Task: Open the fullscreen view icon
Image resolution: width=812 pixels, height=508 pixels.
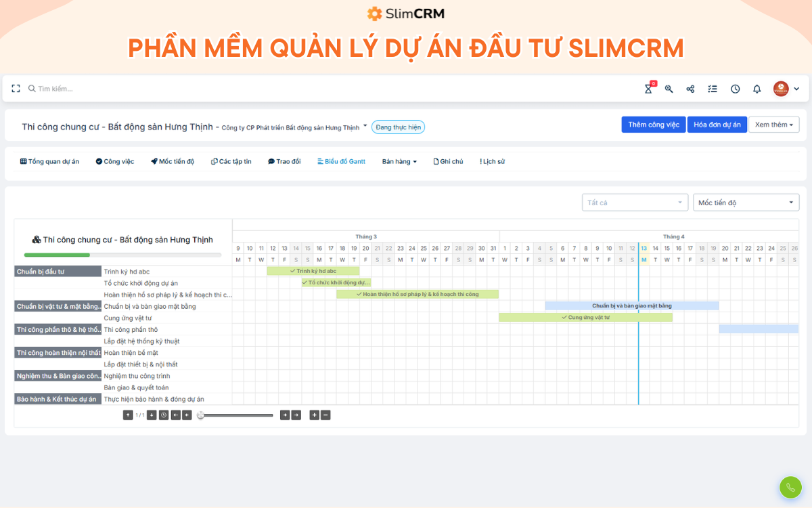Action: pos(16,88)
